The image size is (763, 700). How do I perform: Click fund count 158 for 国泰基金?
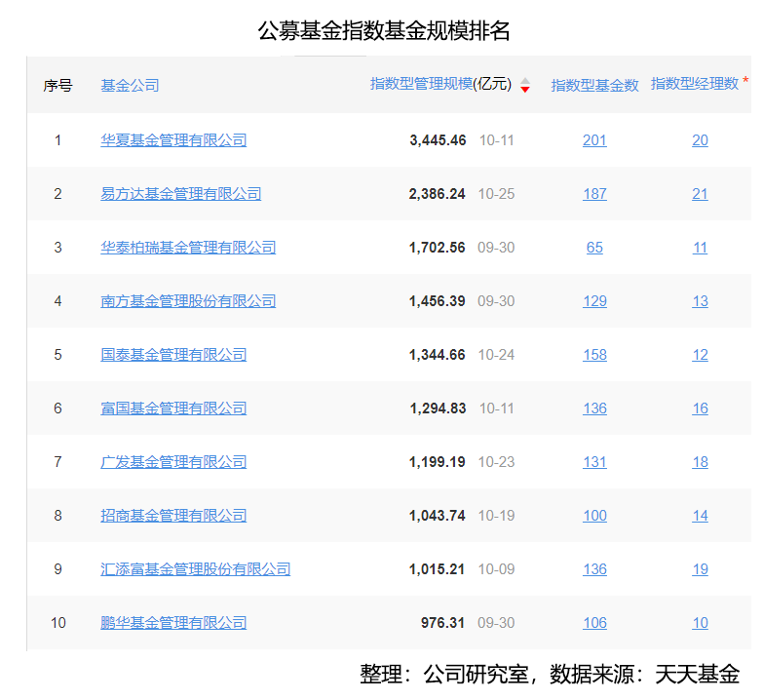pos(594,354)
